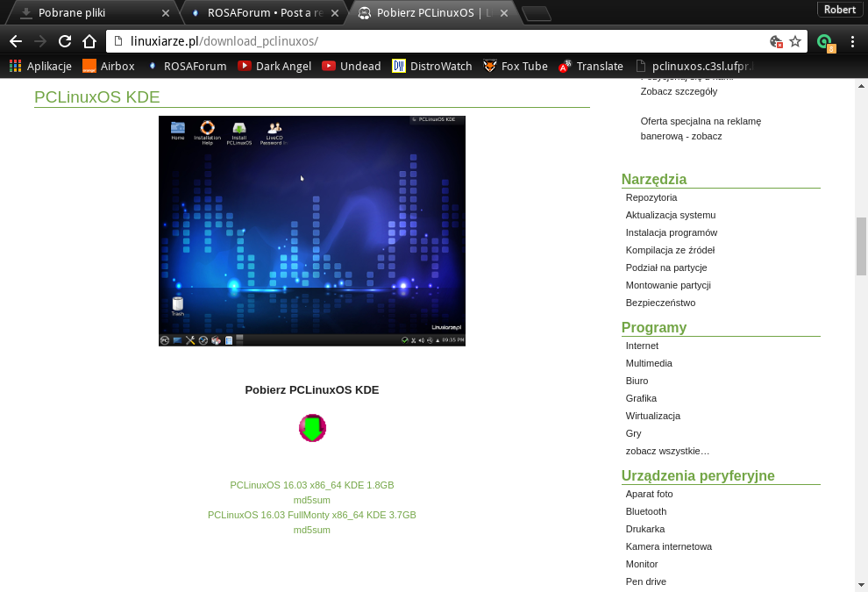Open Multimedia link

[649, 363]
